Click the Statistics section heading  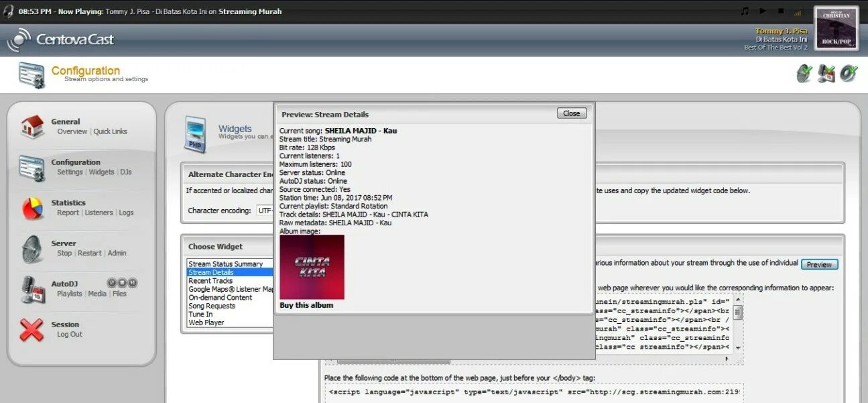tap(68, 203)
